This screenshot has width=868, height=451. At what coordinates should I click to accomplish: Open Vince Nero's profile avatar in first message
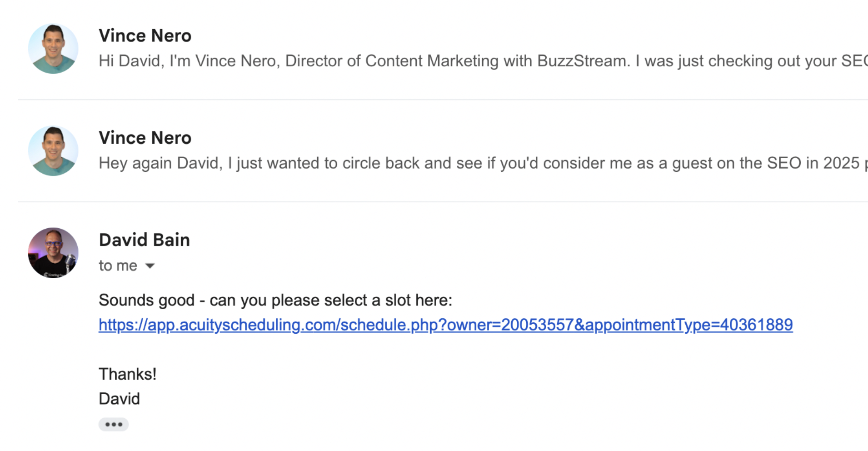[x=53, y=48]
